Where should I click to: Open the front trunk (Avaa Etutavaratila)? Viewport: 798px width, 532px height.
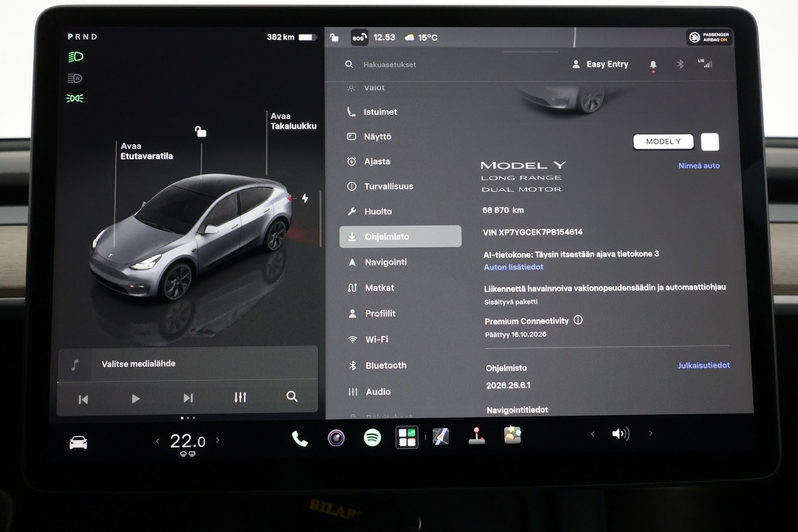point(146,151)
